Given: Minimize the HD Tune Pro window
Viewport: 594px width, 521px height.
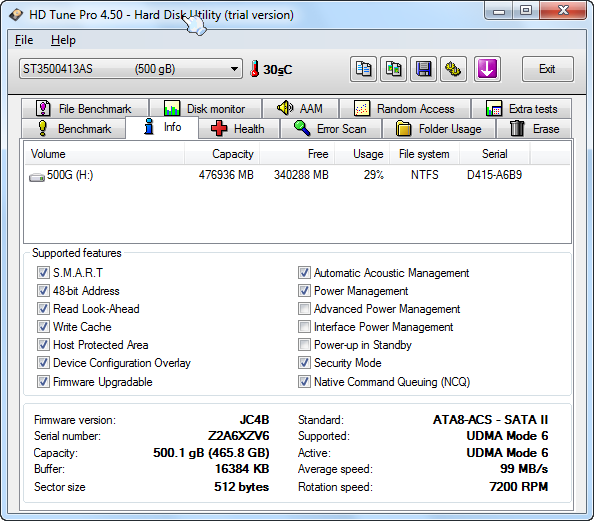Looking at the screenshot, I should [x=499, y=11].
